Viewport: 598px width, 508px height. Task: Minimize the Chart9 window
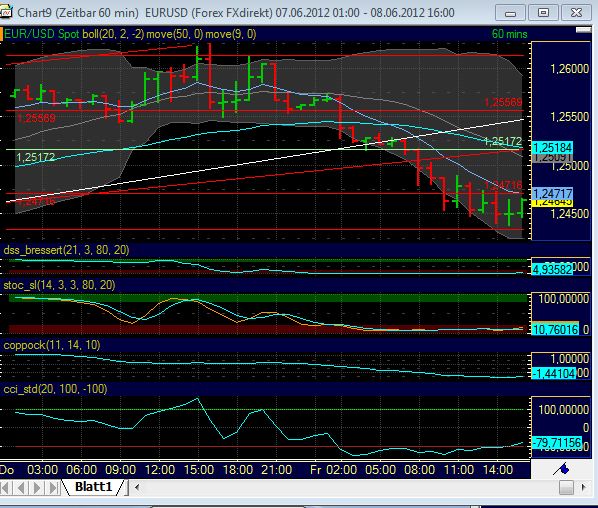click(510, 13)
